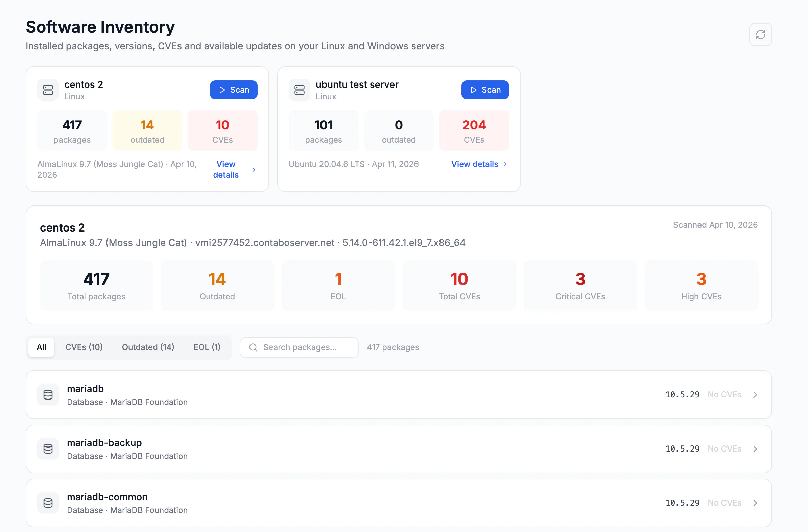This screenshot has height=532, width=808.
Task: Click version 10.5.29 in mariadb-common row
Action: coord(682,503)
